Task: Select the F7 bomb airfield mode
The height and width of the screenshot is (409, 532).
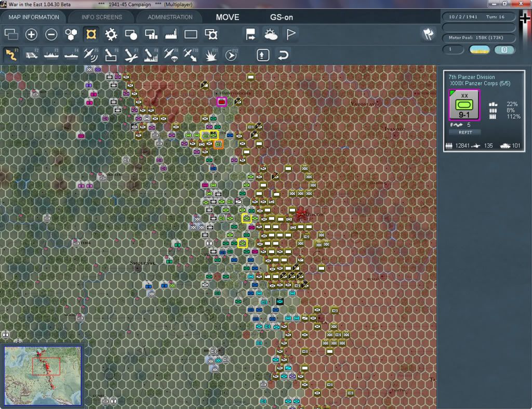Action: pyautogui.click(x=131, y=55)
